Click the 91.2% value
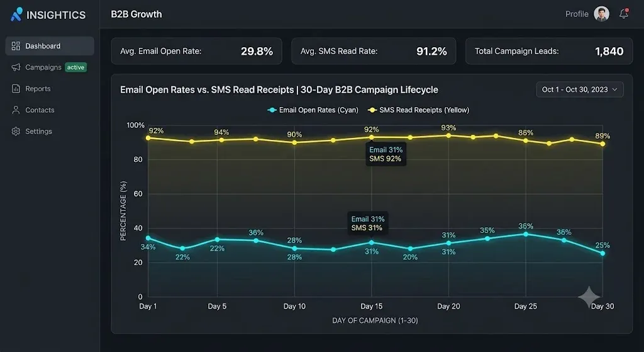 tap(431, 51)
